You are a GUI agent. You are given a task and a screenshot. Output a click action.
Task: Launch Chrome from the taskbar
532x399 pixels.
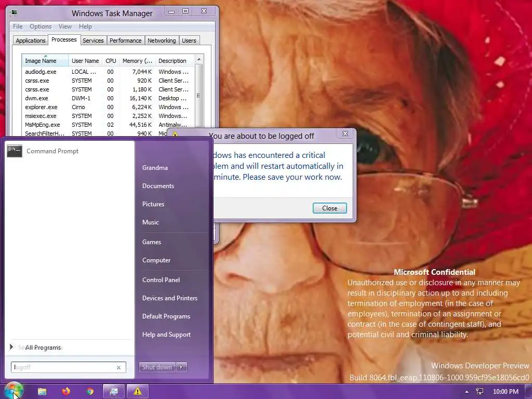point(90,392)
